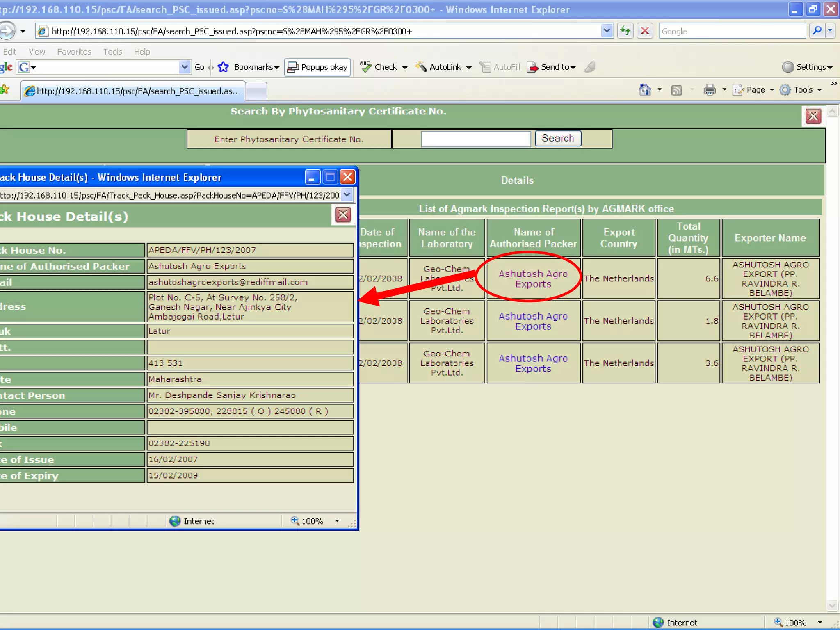
Task: Open the zoom level dropdown in status bar
Action: coord(820,623)
